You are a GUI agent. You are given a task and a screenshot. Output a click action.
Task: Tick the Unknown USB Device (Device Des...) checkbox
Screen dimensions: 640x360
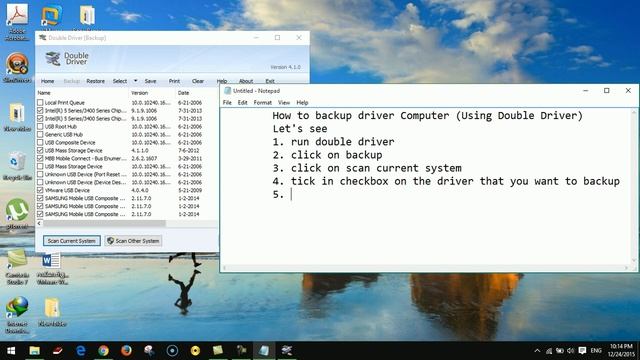tap(40, 182)
